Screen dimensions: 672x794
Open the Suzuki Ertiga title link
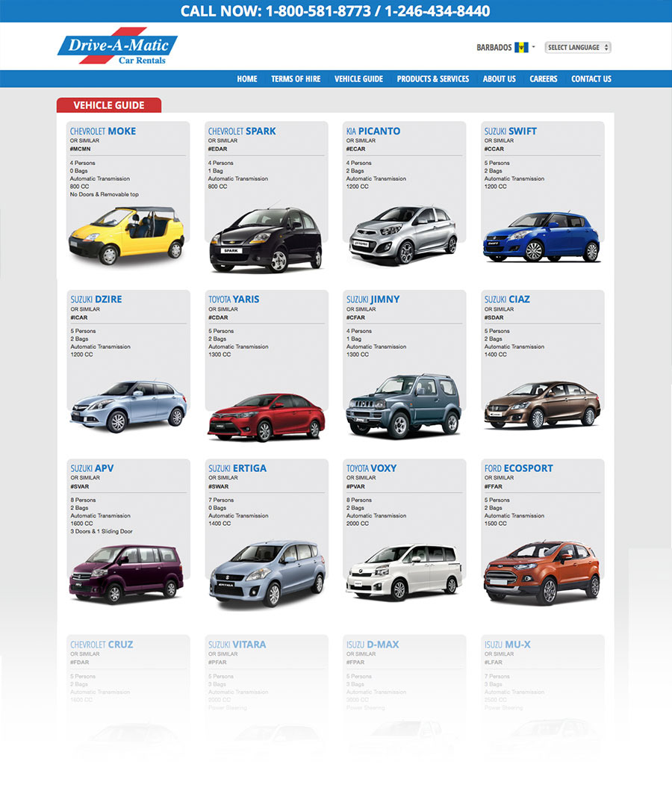[x=237, y=468]
